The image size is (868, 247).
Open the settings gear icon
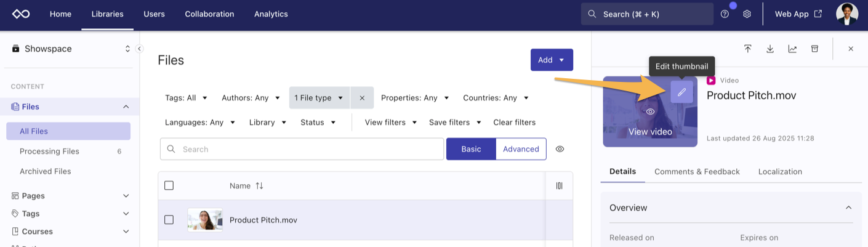(747, 14)
